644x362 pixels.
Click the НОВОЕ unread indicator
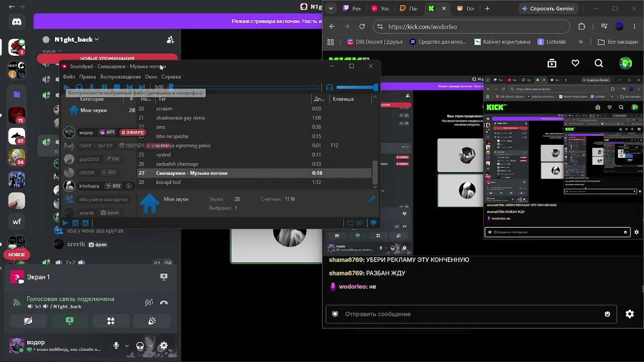17,255
